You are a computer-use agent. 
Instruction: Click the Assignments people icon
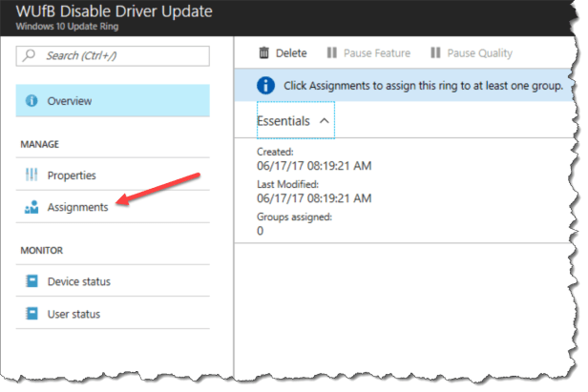(x=31, y=207)
